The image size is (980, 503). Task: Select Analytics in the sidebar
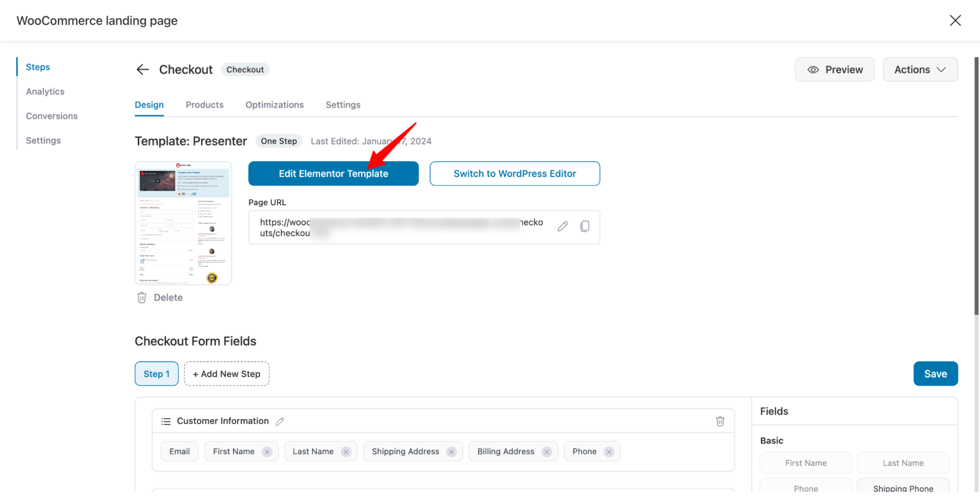[45, 91]
